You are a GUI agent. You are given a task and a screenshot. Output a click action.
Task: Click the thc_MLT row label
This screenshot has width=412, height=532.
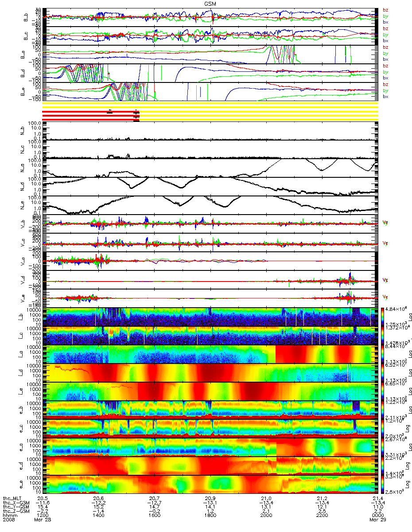[12, 499]
